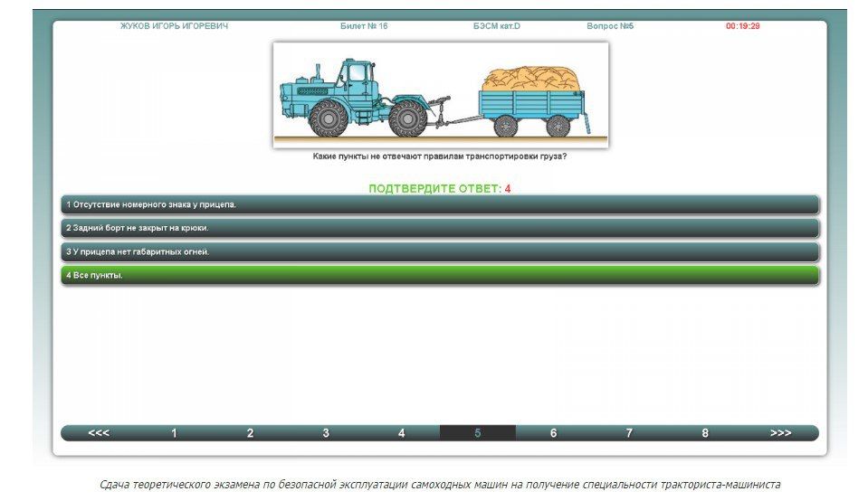This screenshot has height=501, width=868.
Task: Jump to question 1 in navigation bar
Action: (x=175, y=433)
